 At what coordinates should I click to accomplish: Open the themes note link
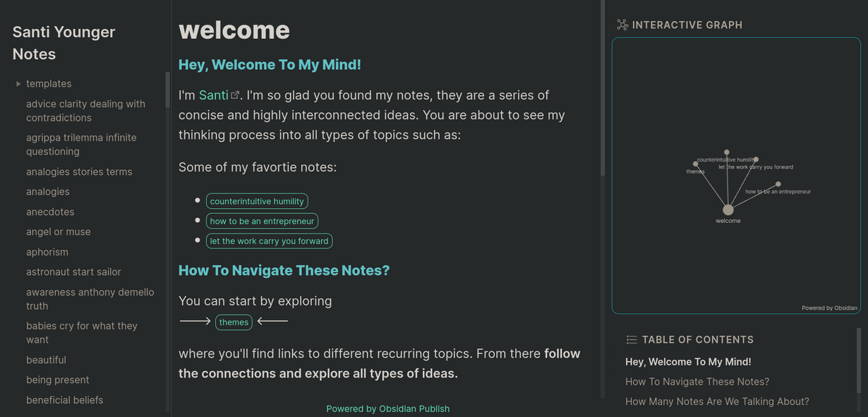click(234, 322)
